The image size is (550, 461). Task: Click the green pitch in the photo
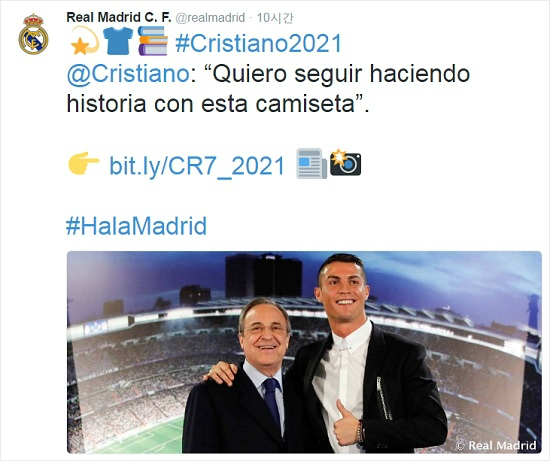click(146, 436)
